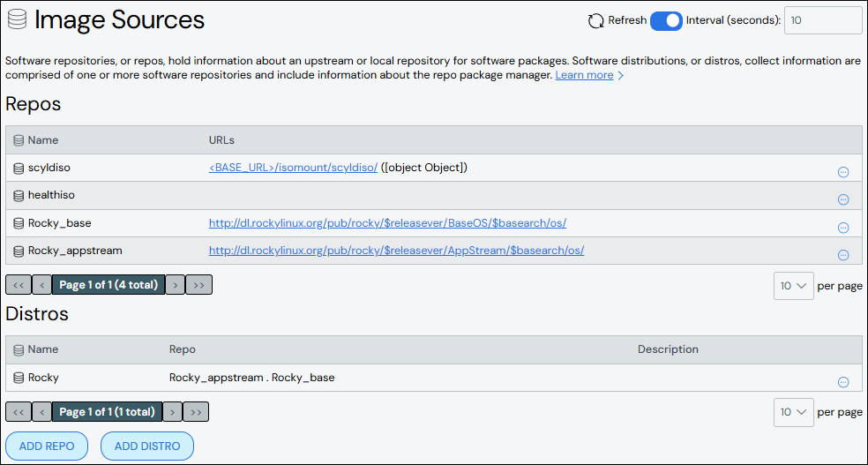Open the Distros per page dropdown

pyautogui.click(x=793, y=412)
